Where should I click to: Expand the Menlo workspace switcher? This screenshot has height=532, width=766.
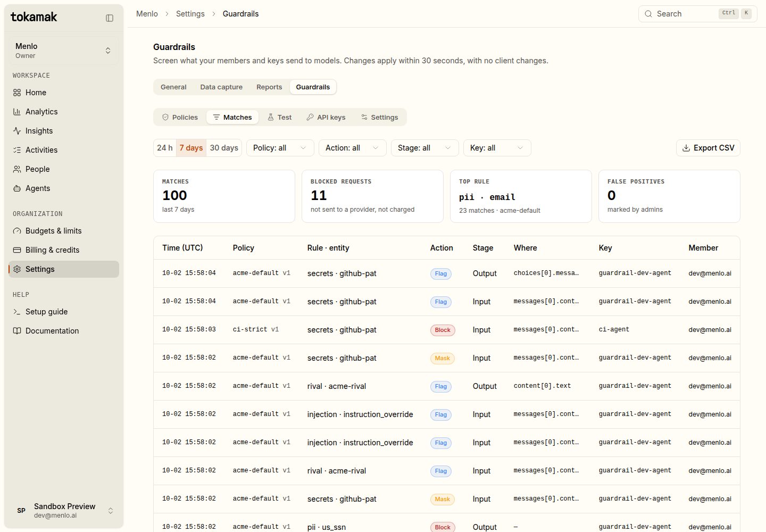tap(64, 51)
